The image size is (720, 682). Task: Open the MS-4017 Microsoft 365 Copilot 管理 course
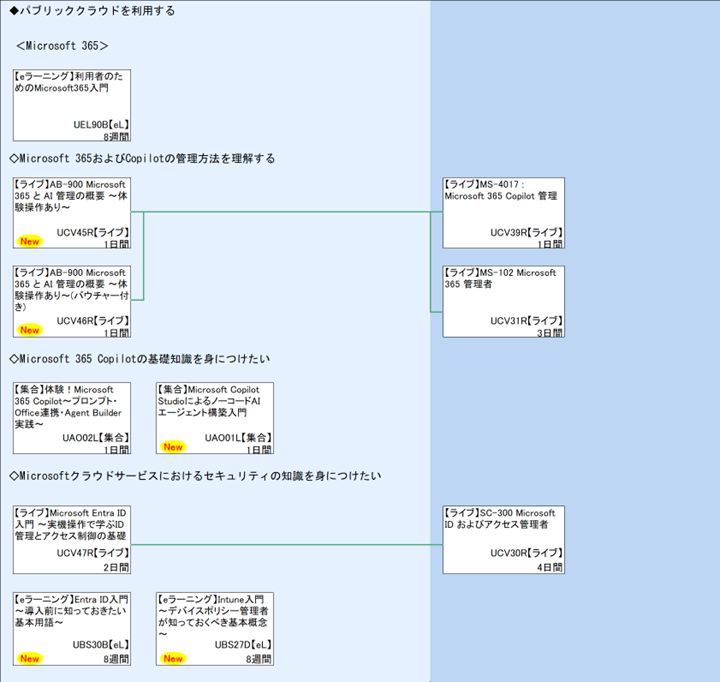[x=504, y=213]
